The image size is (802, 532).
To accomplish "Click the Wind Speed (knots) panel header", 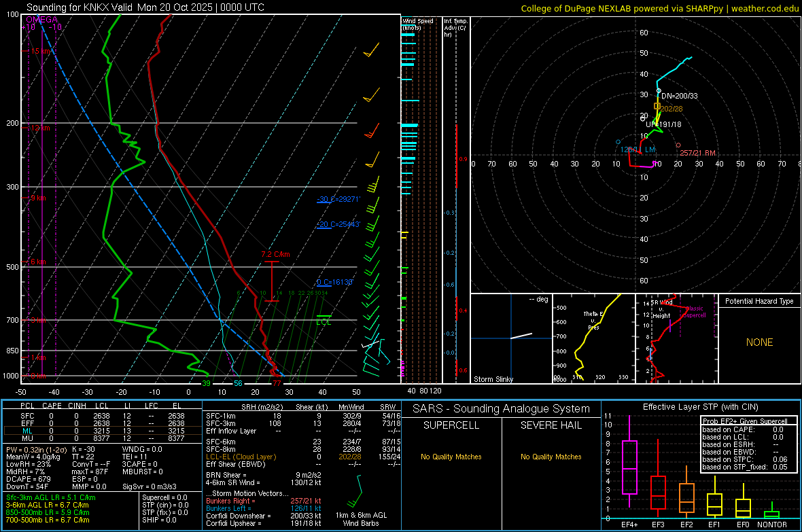I will coord(418,24).
